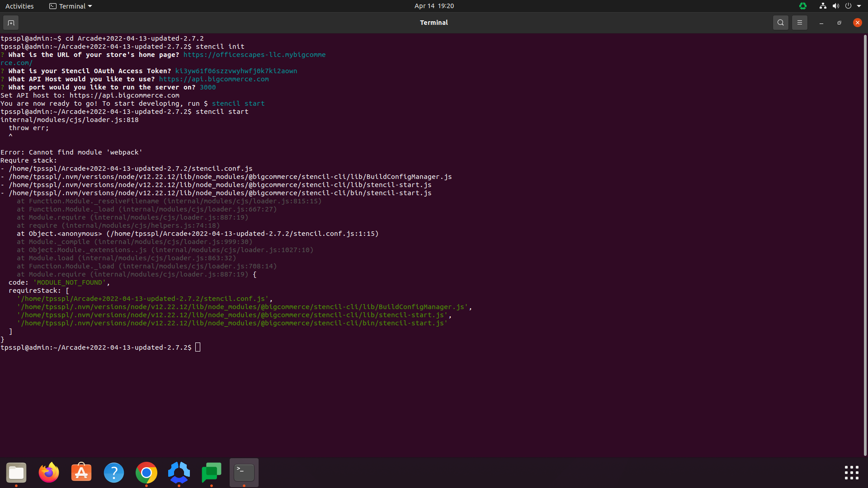868x488 pixels.
Task: Open the terminal hamburger menu
Action: [799, 23]
